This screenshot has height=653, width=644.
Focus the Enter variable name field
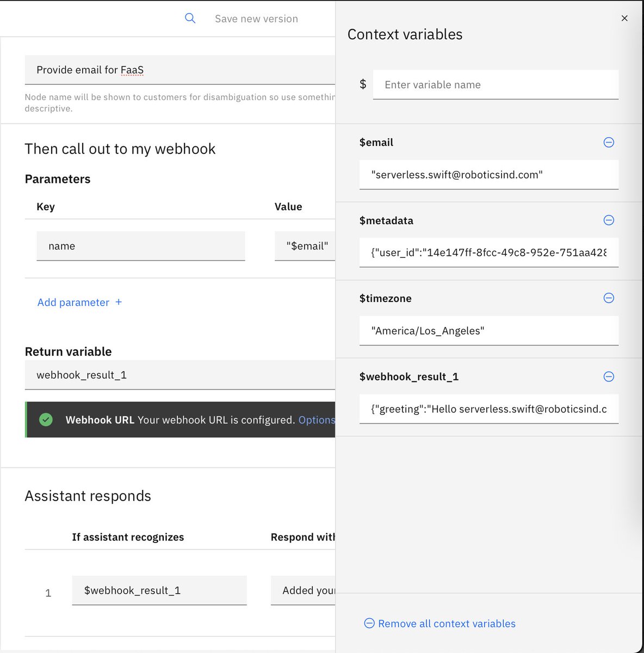[496, 85]
